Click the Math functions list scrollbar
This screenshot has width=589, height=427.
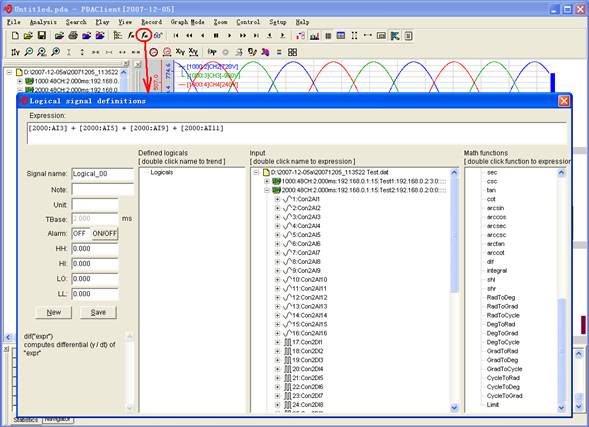tap(562, 289)
